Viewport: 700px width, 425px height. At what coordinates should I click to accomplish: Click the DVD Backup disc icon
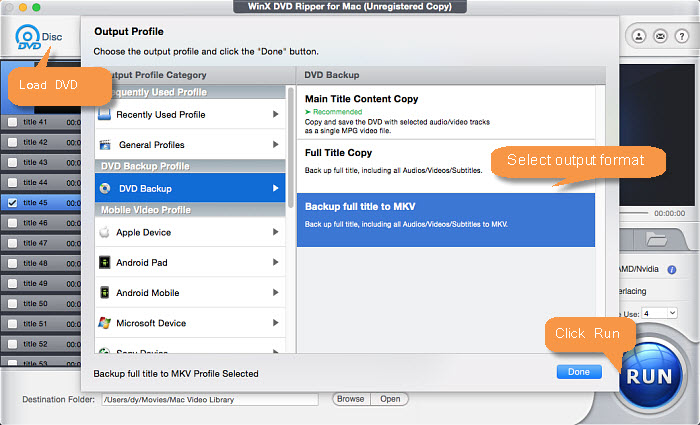(105, 188)
